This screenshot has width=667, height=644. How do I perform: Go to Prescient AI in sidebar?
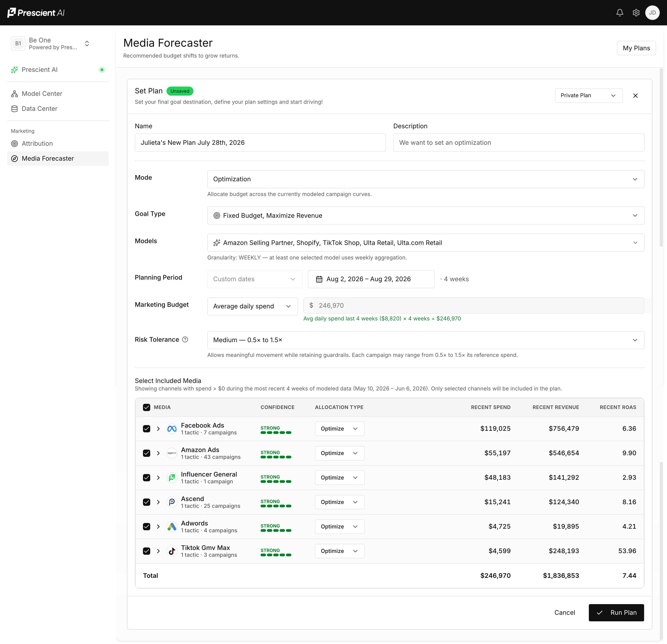tap(58, 70)
